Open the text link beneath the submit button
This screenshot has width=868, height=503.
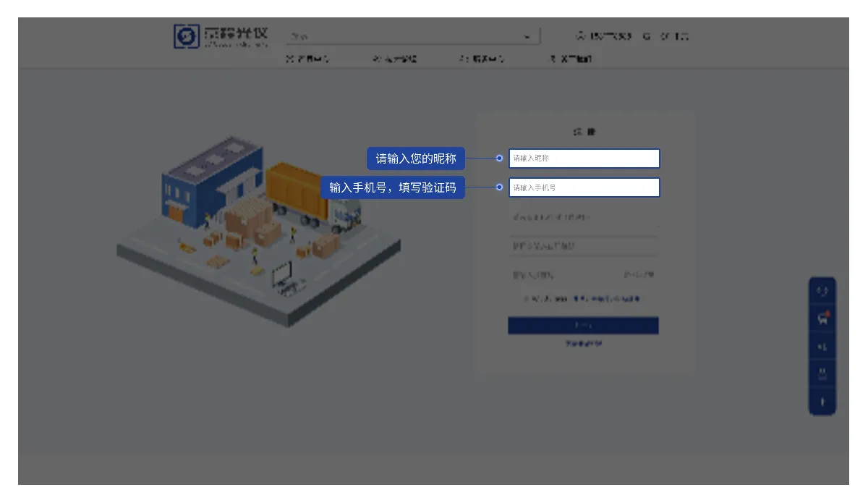click(x=583, y=344)
